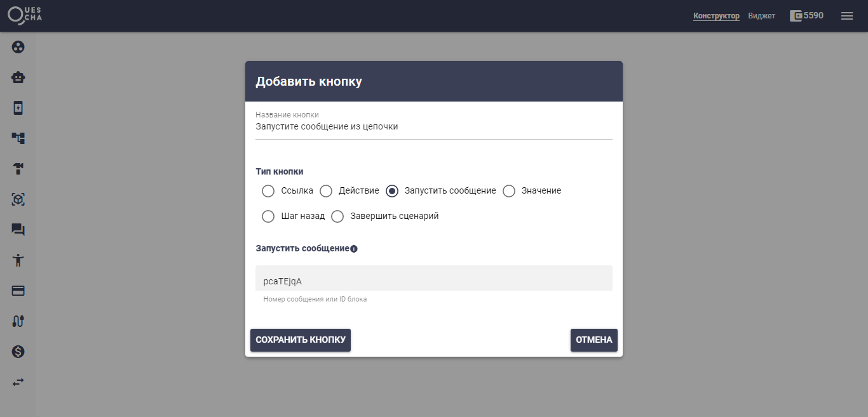Switch to the Виджет tab

click(x=761, y=16)
